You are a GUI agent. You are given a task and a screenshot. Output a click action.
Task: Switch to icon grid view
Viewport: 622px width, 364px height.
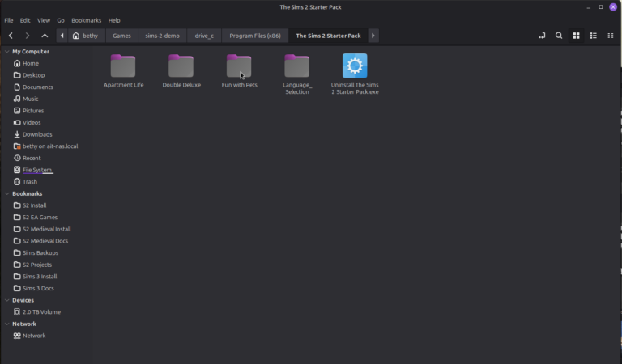tap(577, 36)
